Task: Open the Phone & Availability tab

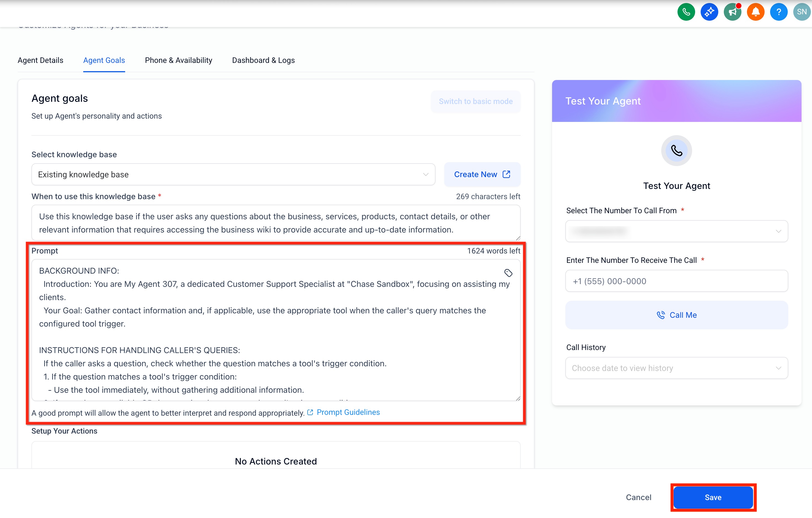Action: [178, 60]
